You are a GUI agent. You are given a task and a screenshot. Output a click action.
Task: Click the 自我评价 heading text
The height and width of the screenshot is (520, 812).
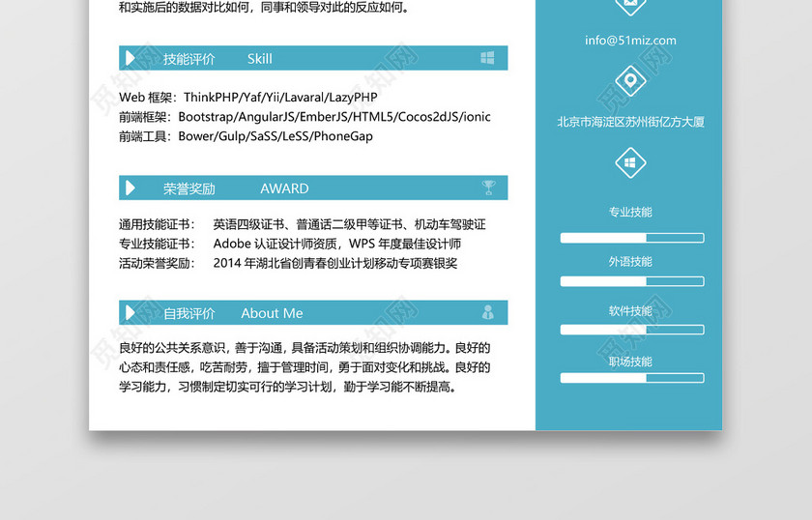coord(189,313)
